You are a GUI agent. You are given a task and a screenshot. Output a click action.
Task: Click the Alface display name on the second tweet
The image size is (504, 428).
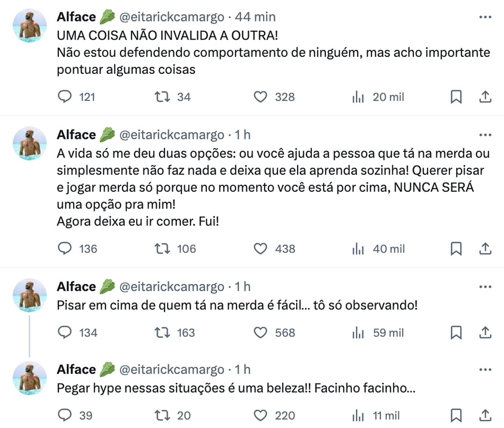point(75,134)
